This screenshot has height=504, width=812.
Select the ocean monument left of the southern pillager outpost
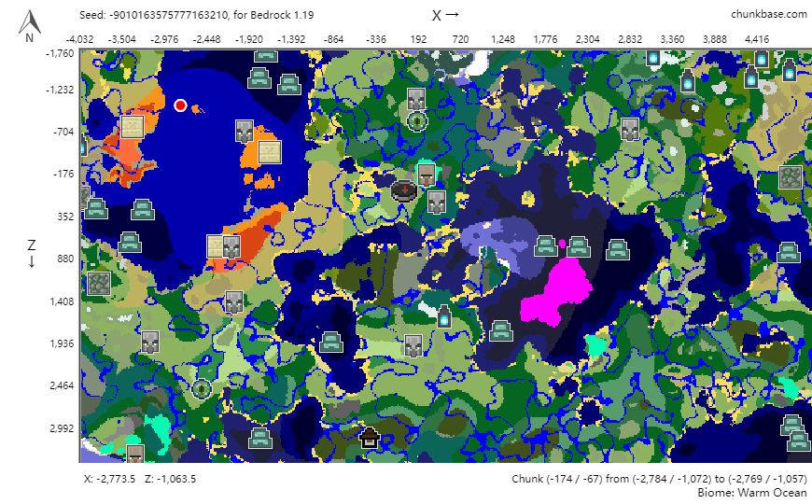[x=331, y=343]
